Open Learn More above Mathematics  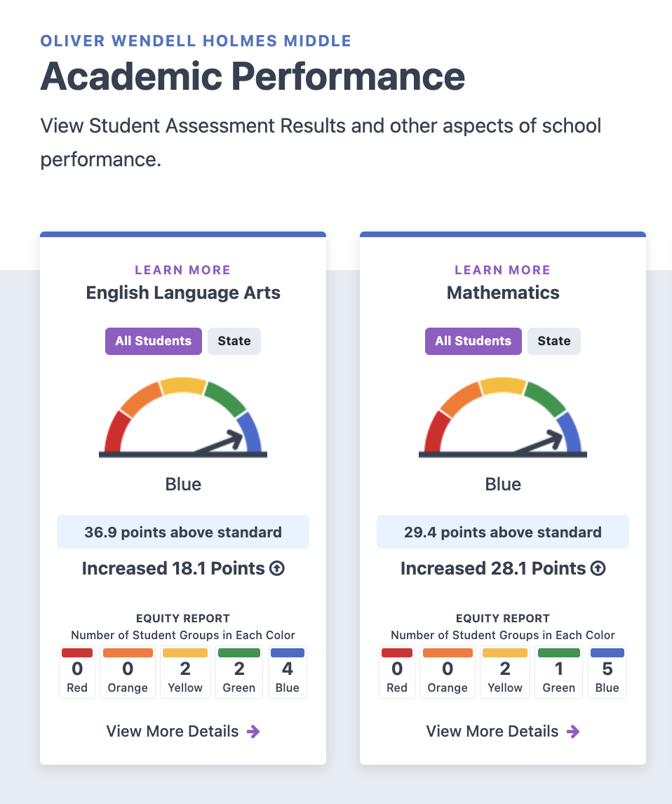click(x=503, y=270)
